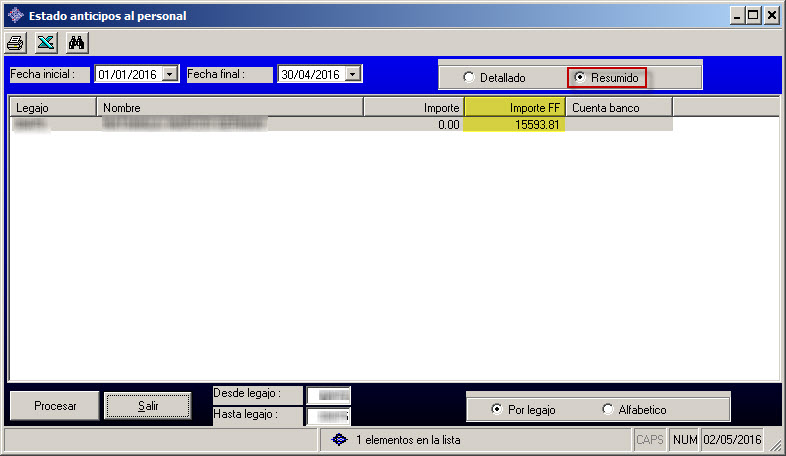
Task: Click the application icon in title bar
Action: (x=15, y=16)
